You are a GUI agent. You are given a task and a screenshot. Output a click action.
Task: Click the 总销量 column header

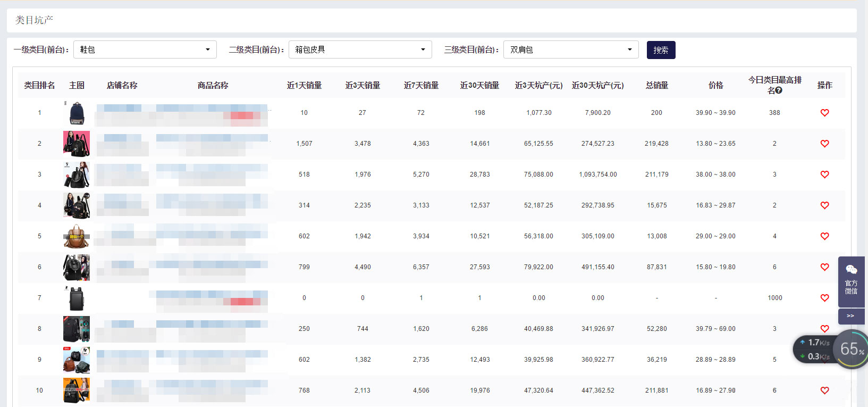[x=656, y=85]
